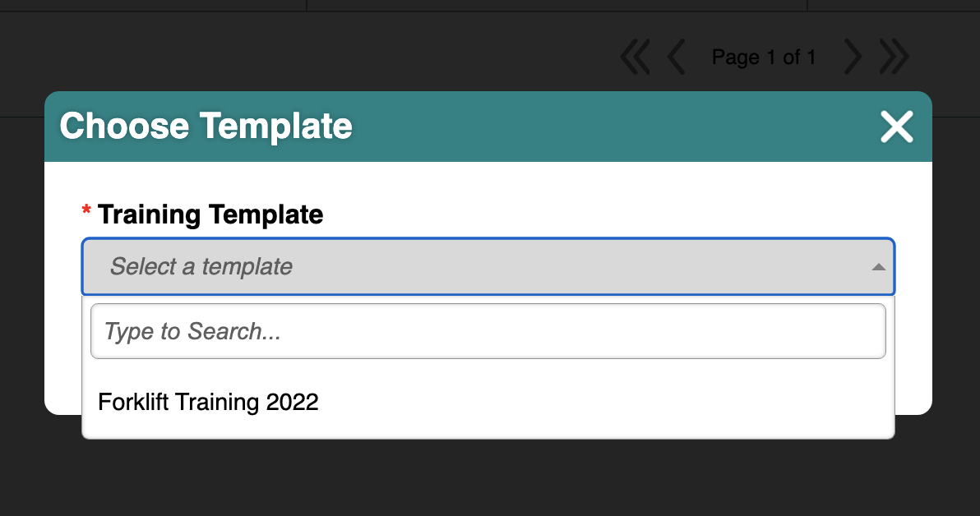Click the dimmed backdrop below the dialog
The image size is (980, 516).
pos(488,478)
